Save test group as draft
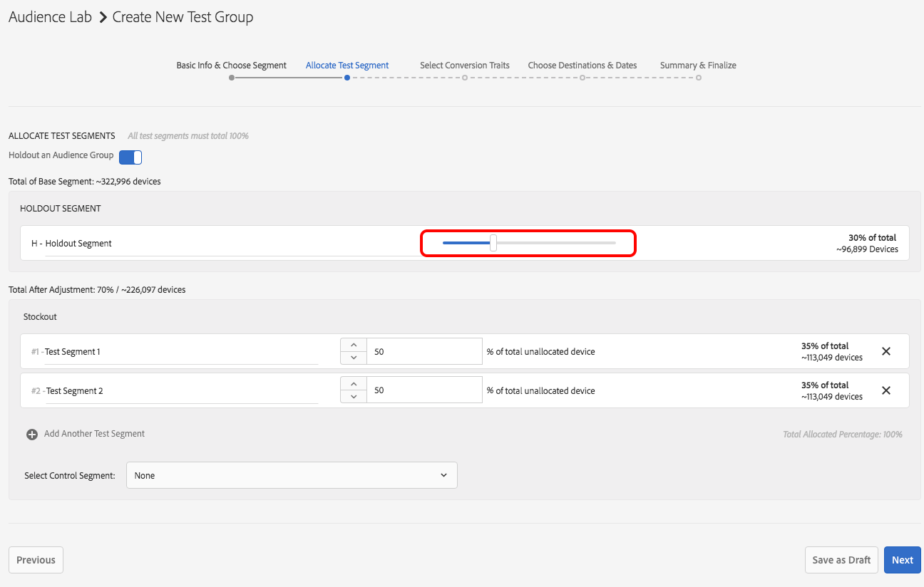Viewport: 924px width, 587px height. click(841, 560)
